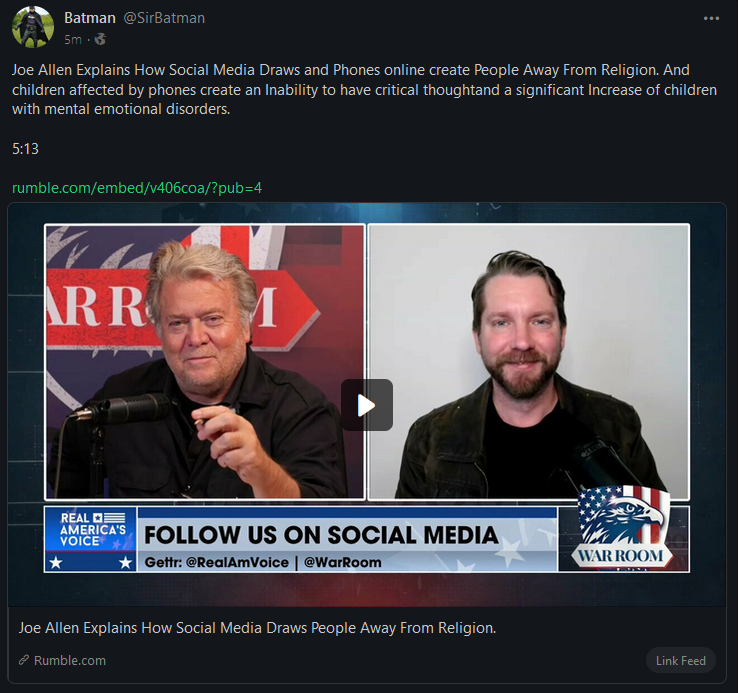Click the chain link icon beside Rumble.com
This screenshot has width=738, height=693.
24,660
